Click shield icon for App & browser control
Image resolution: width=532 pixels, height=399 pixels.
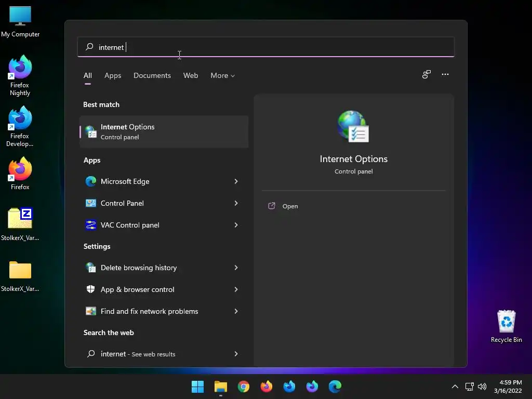click(x=90, y=289)
